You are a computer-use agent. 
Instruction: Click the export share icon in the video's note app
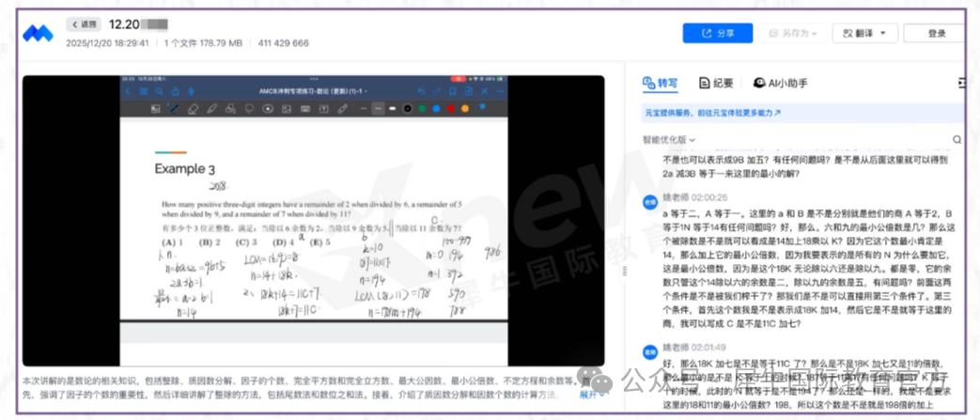pyautogui.click(x=175, y=91)
